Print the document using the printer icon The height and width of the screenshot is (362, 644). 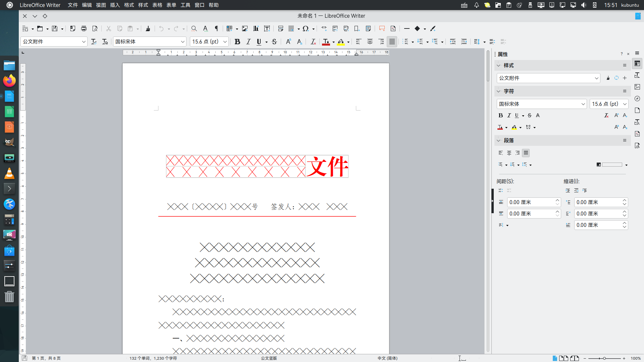(84, 29)
